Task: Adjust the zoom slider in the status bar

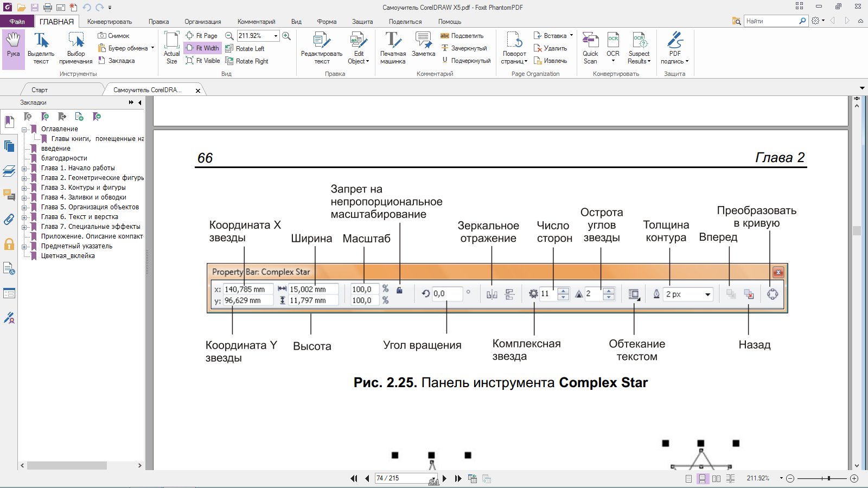Action: pyautogui.click(x=828, y=478)
